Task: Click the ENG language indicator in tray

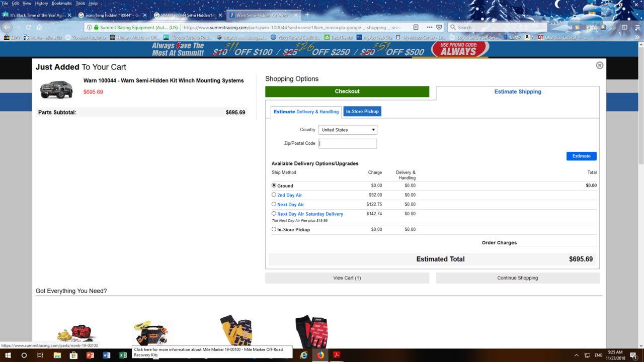Action: click(598, 355)
